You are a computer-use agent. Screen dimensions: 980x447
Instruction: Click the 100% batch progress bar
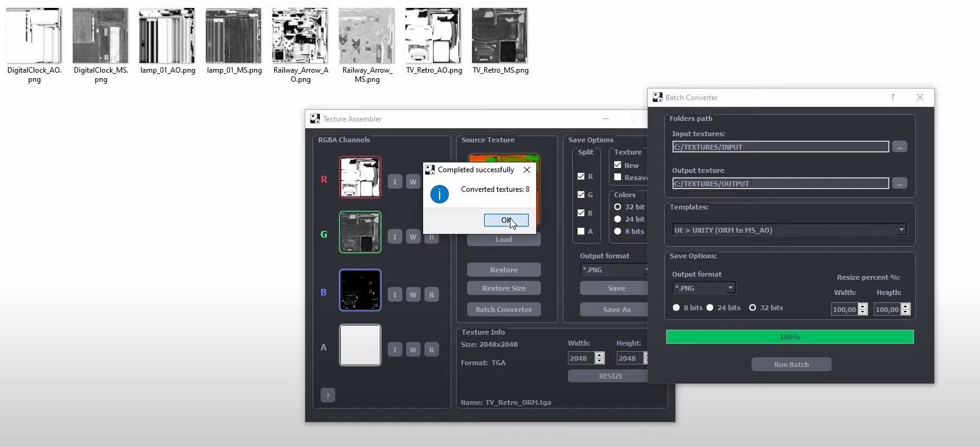[789, 337]
